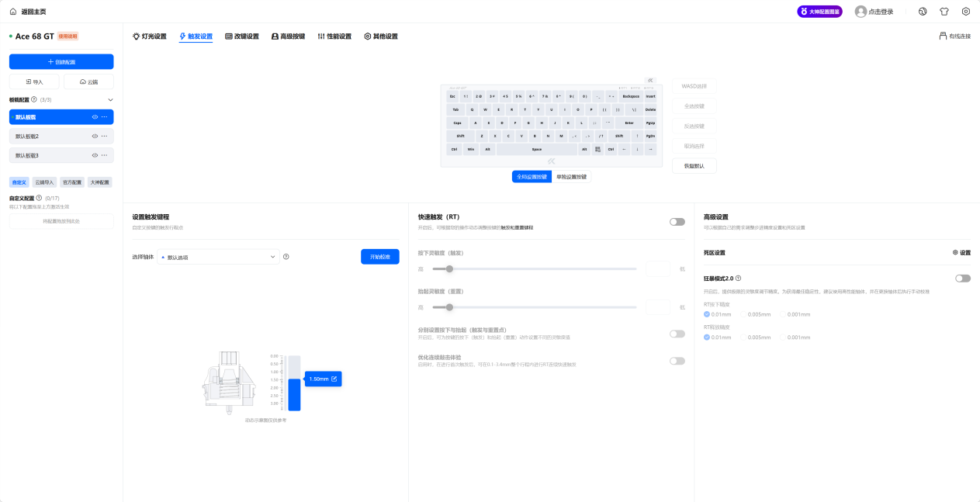The height and width of the screenshot is (502, 980).
Task: Click the 恢复默认 button
Action: tap(694, 166)
